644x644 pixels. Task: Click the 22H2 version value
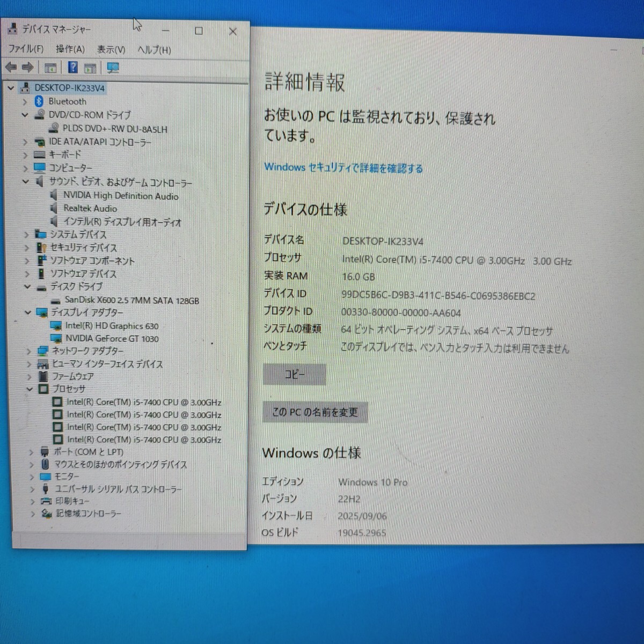(x=349, y=499)
